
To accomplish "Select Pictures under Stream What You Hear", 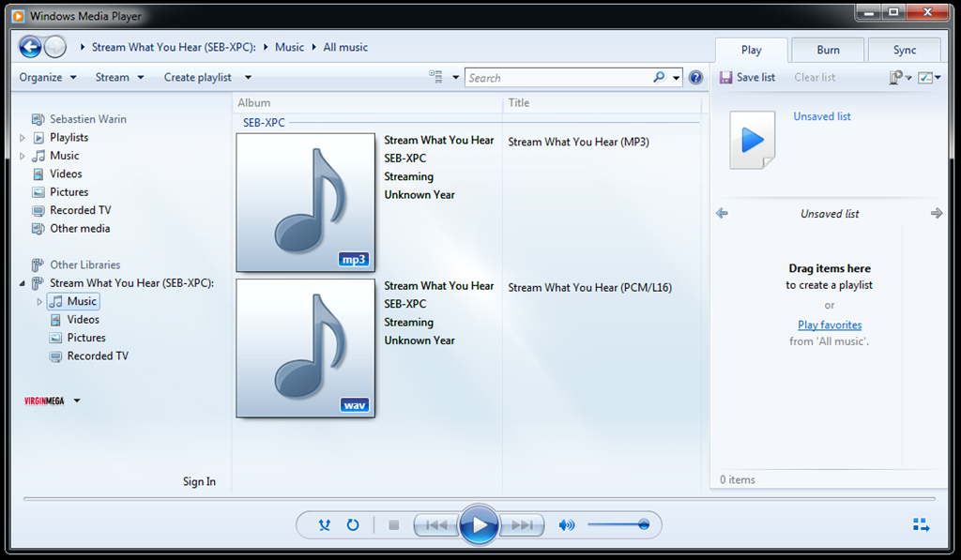I will coord(85,338).
